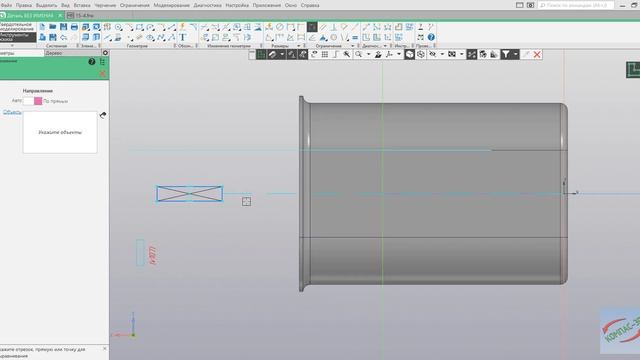Click the Геометрия group label
Screen dimensions: 640x360
pos(137,46)
